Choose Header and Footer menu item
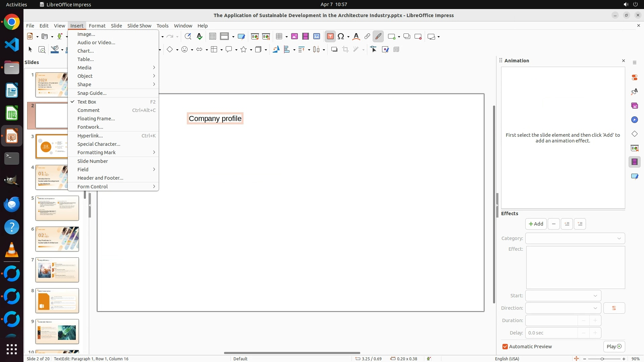Viewport: 644px width, 362px height. point(100,178)
